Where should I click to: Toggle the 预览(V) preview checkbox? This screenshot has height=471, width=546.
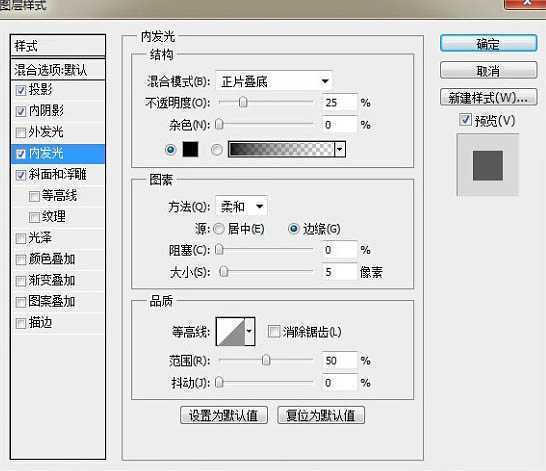(x=466, y=120)
